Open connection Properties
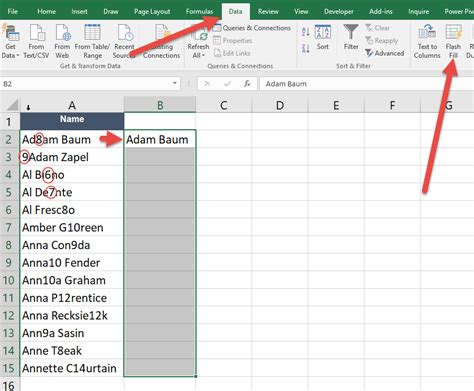 click(233, 41)
